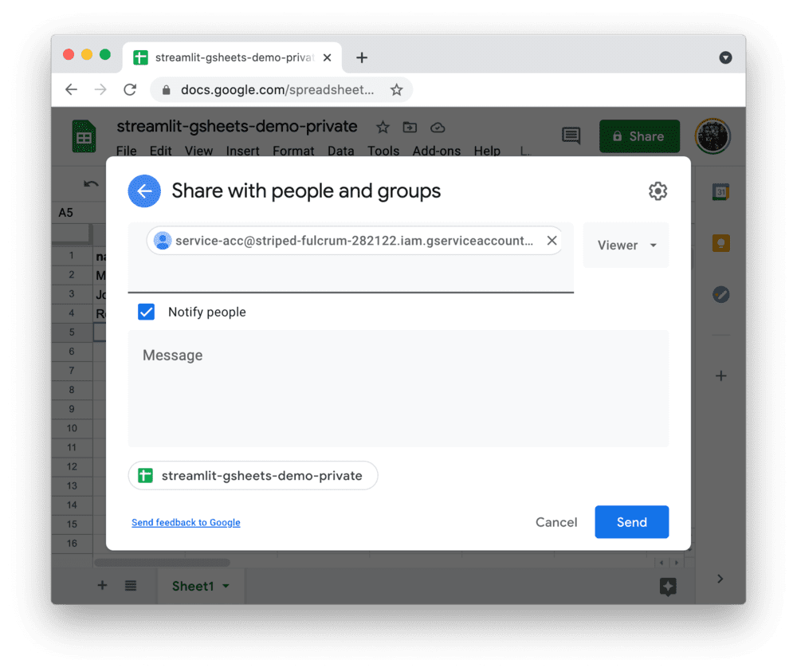Click the blue back arrow in the share dialog
797x672 pixels.
(144, 191)
